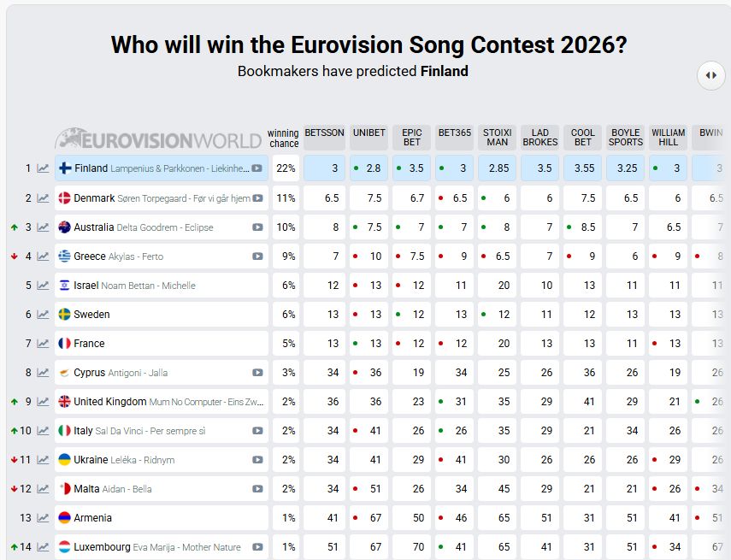
Task: Click the Italy Sal Da Vinci entry
Action: click(x=139, y=431)
